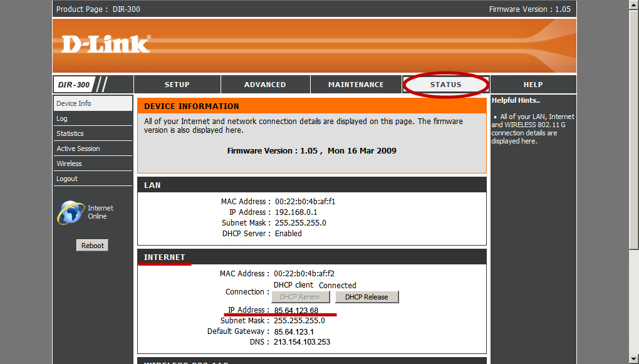639x364 pixels.
Task: Click the DIR-300 model badge
Action: [74, 85]
